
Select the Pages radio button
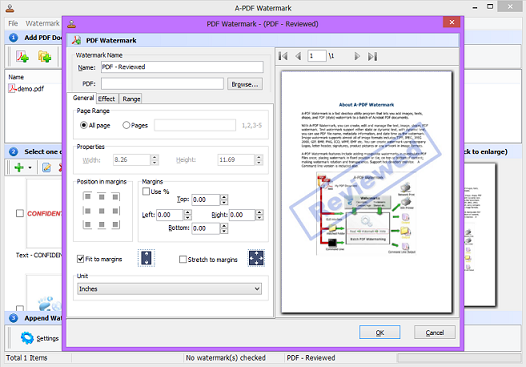(126, 125)
